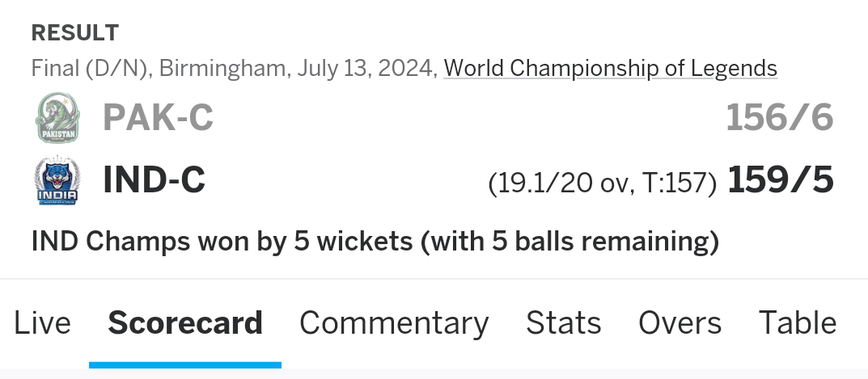Click Pakistan's 156/6 score
The image size is (868, 379).
(780, 118)
